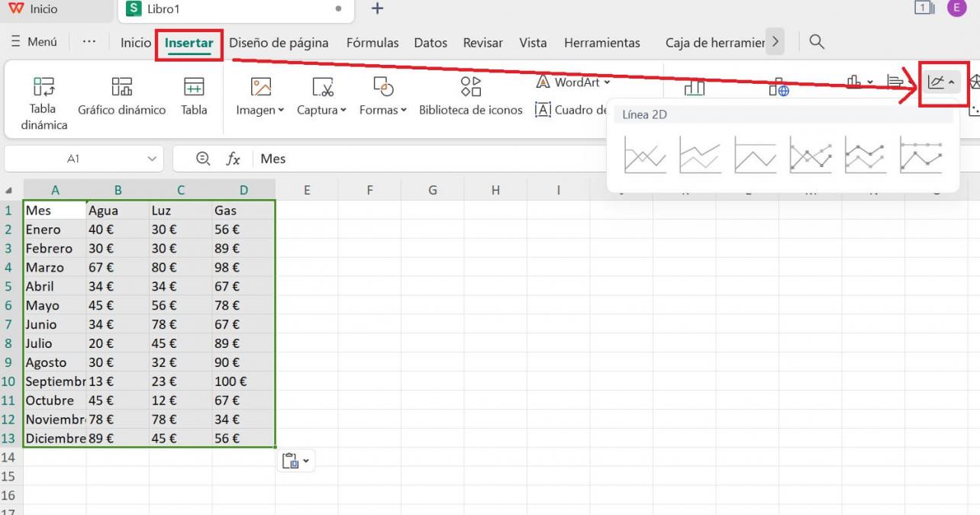Open the Imagen dropdown
This screenshot has height=515, width=980.
[x=259, y=95]
